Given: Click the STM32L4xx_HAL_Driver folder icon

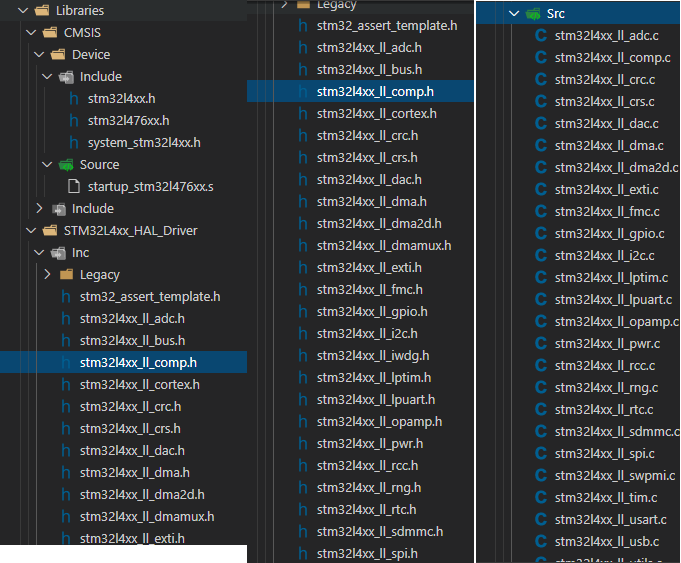Looking at the screenshot, I should pos(50,231).
